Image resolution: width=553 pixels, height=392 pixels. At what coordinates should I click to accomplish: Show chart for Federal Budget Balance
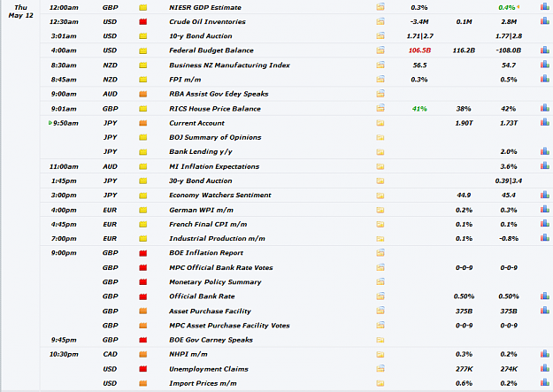pyautogui.click(x=545, y=50)
